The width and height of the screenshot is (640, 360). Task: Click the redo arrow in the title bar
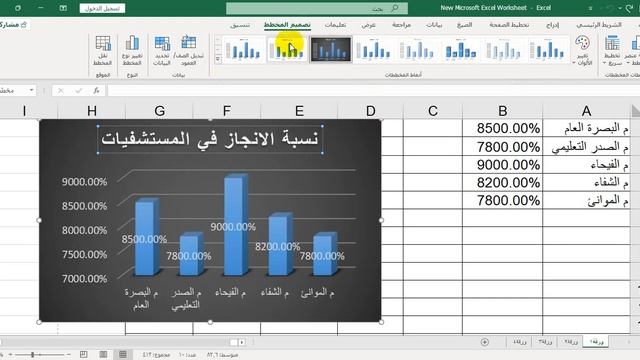pos(629,8)
